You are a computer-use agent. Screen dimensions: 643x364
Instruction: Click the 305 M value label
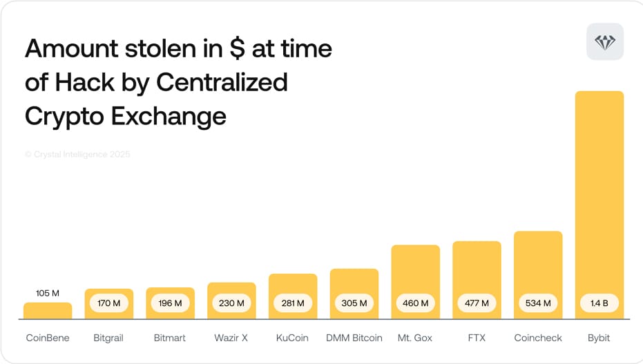pyautogui.click(x=354, y=303)
